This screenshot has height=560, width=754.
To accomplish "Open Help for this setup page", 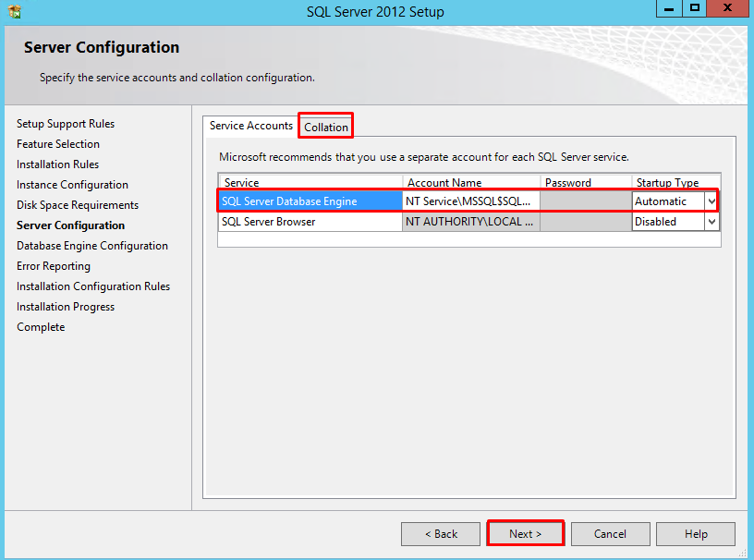I will click(x=696, y=533).
